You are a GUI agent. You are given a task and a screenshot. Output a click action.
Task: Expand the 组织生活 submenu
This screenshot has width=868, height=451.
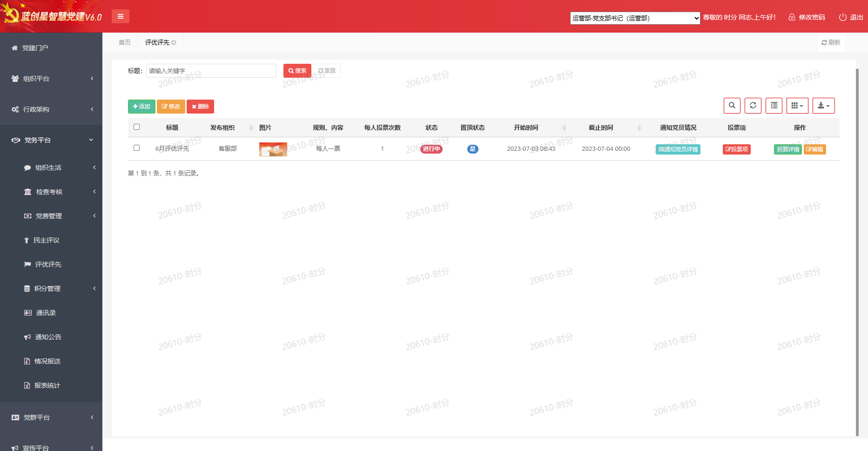pos(51,168)
